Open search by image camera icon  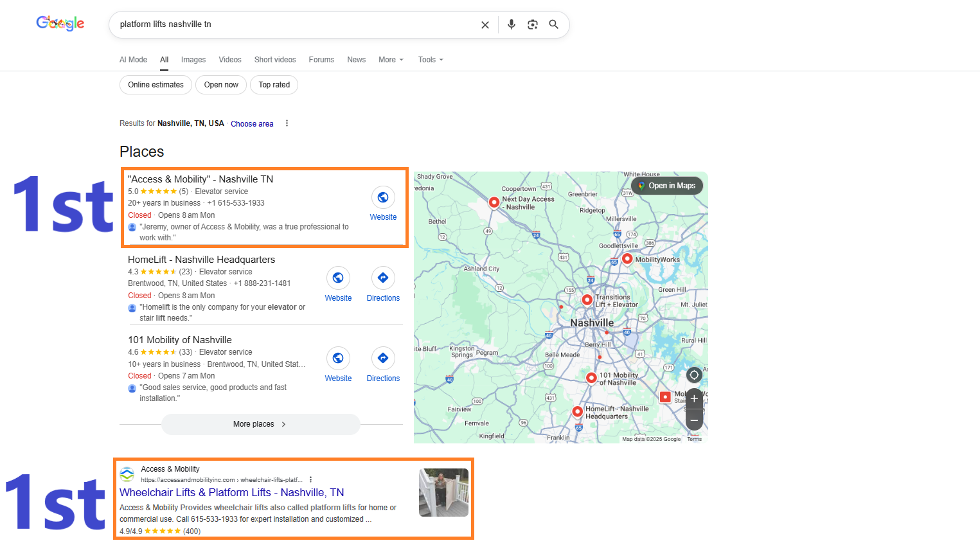tap(533, 24)
